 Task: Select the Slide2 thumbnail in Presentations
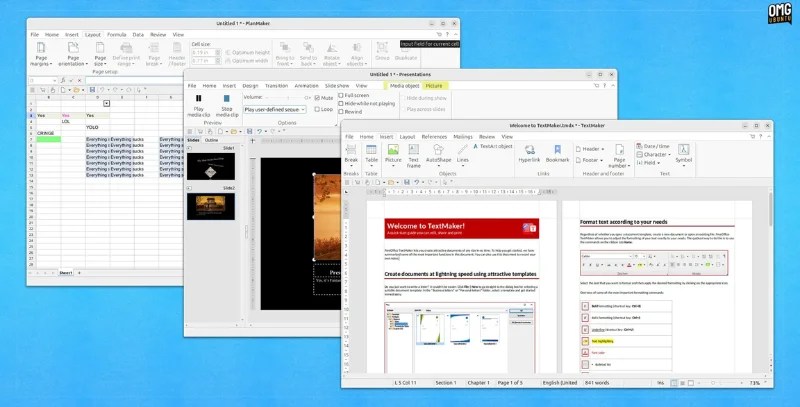[x=211, y=206]
